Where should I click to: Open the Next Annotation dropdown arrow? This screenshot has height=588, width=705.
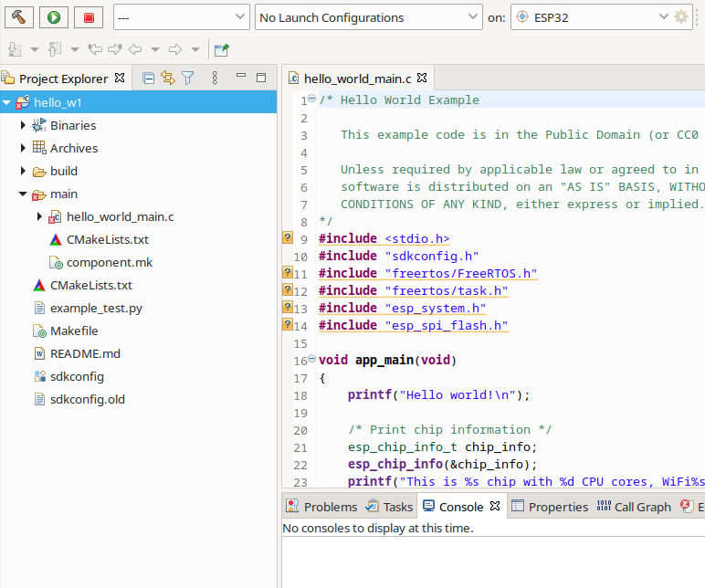[x=35, y=49]
